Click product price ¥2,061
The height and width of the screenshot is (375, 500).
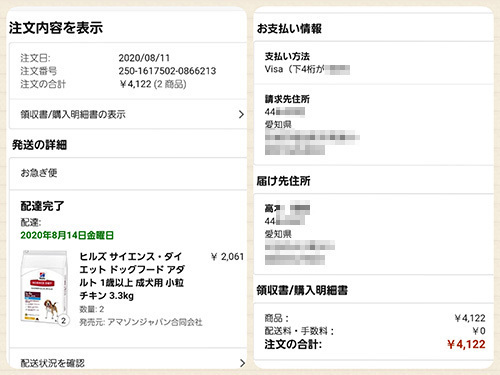(x=227, y=257)
